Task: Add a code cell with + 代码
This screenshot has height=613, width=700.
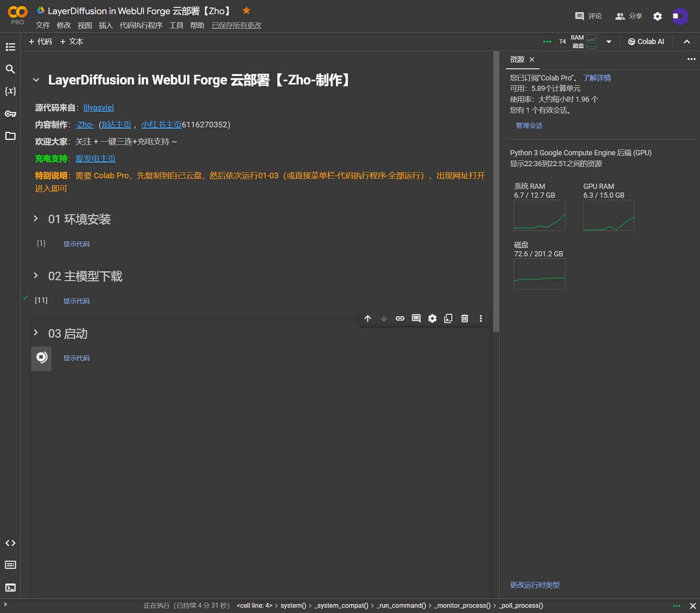Action: [x=40, y=42]
